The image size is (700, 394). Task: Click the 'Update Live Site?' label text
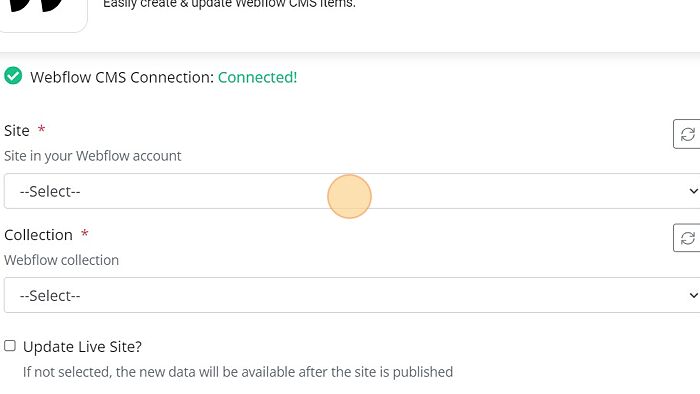(x=82, y=347)
